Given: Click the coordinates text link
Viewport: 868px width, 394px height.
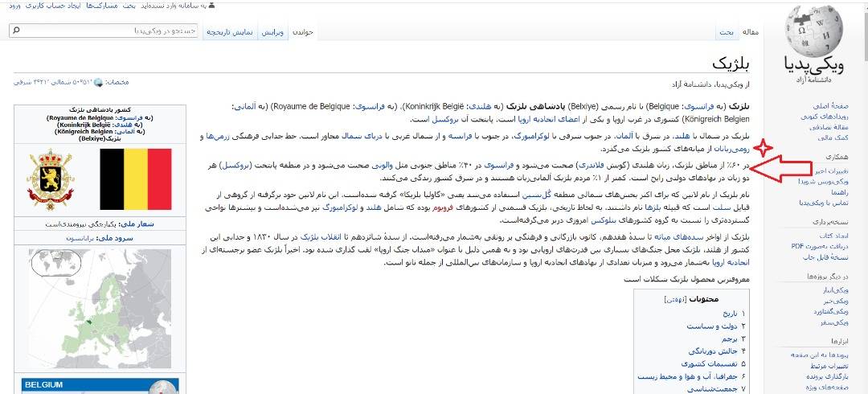Looking at the screenshot, I should 52,82.
